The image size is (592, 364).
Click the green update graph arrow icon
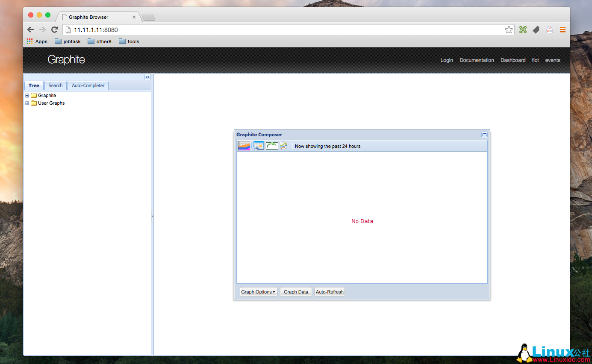(x=272, y=146)
